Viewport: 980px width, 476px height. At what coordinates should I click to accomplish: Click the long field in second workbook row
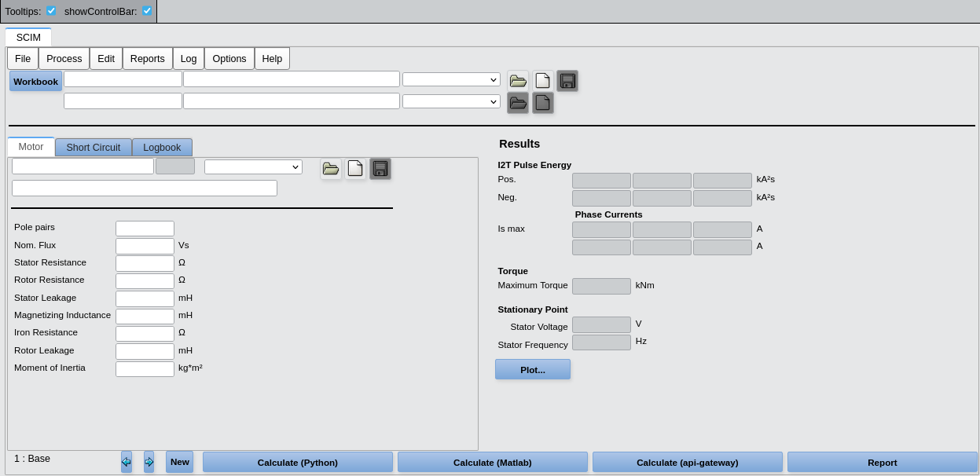point(292,101)
